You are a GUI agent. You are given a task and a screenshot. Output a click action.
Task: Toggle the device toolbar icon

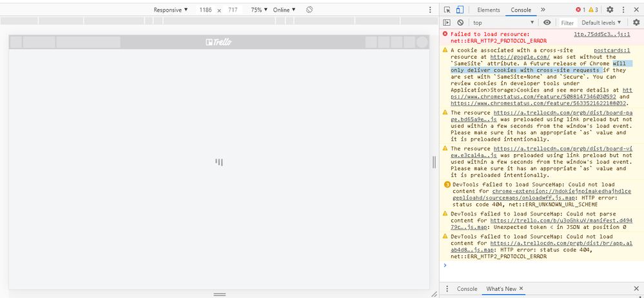pos(460,10)
